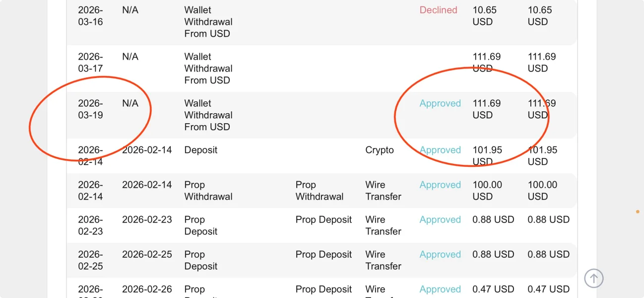Click the N/A cell in the 2026-03-19 row

[130, 103]
